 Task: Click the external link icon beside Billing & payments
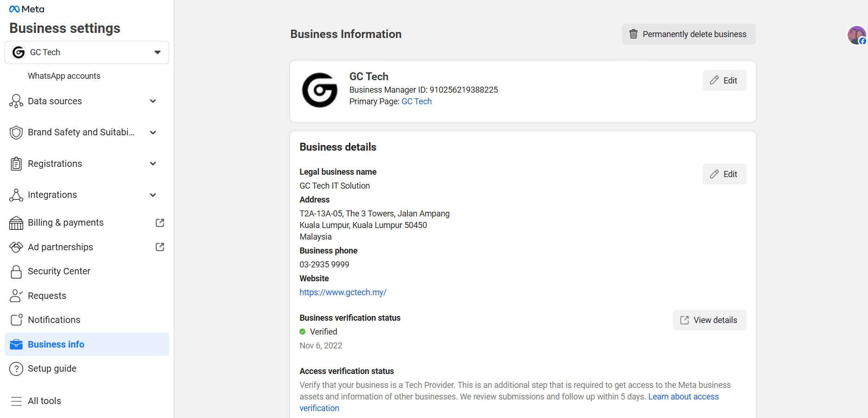coord(160,223)
